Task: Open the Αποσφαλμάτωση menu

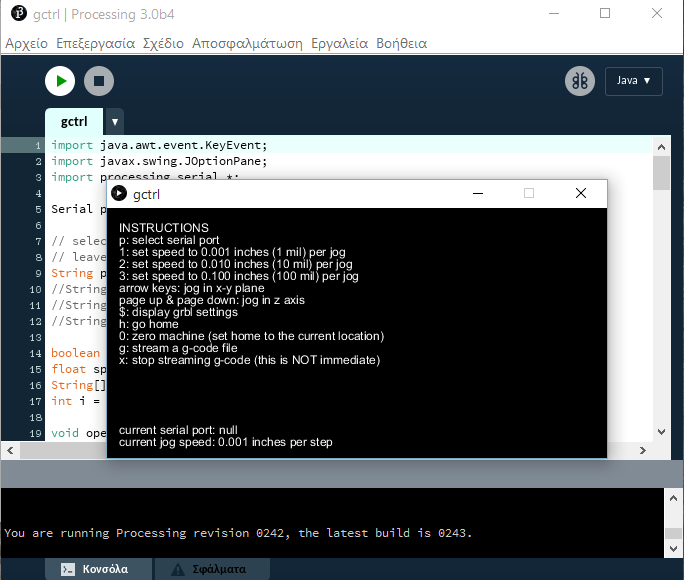Action: tap(247, 44)
